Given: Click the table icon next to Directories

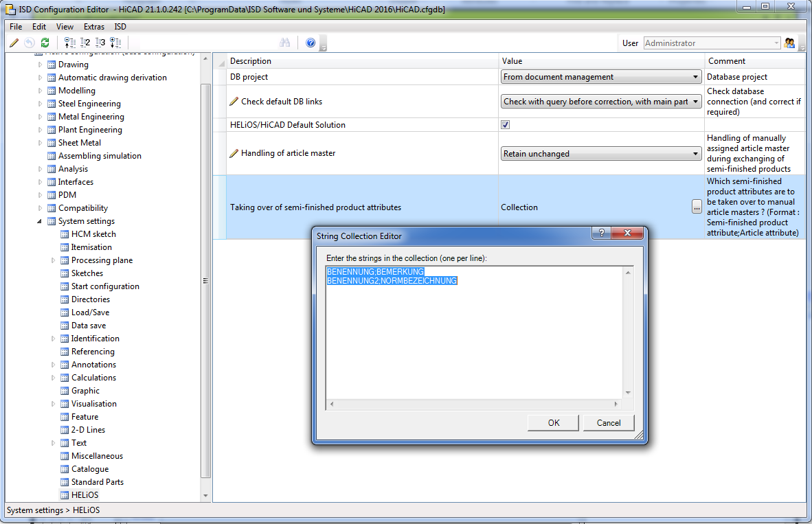Looking at the screenshot, I should click(x=64, y=299).
